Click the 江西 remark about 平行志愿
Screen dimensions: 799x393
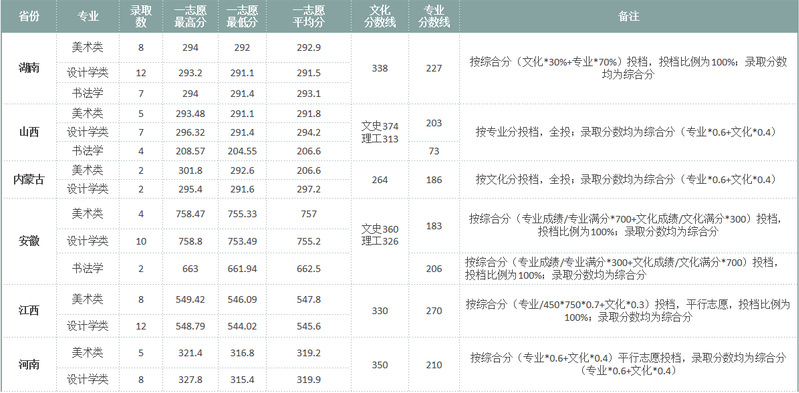tap(629, 310)
